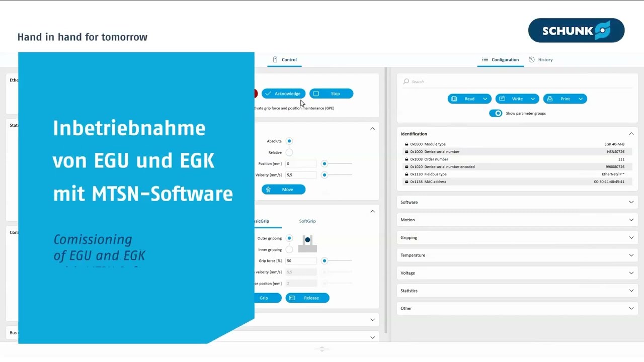Expand the Gripping parameter section
Image resolution: width=644 pixels, height=362 pixels.
coord(631,237)
